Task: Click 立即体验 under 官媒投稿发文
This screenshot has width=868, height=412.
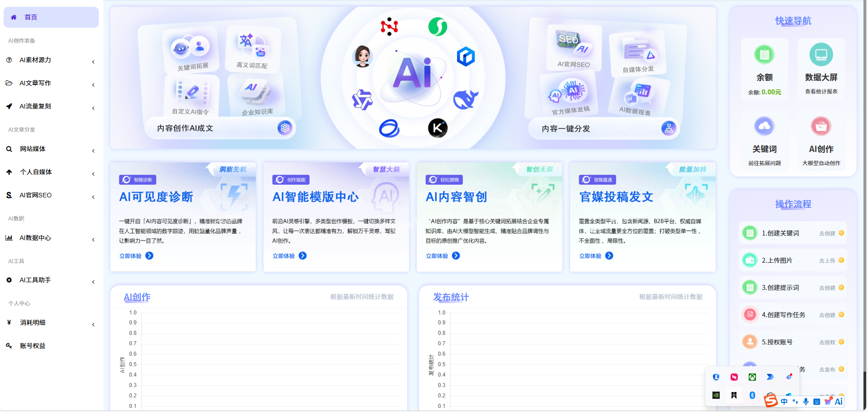Action: 596,256
